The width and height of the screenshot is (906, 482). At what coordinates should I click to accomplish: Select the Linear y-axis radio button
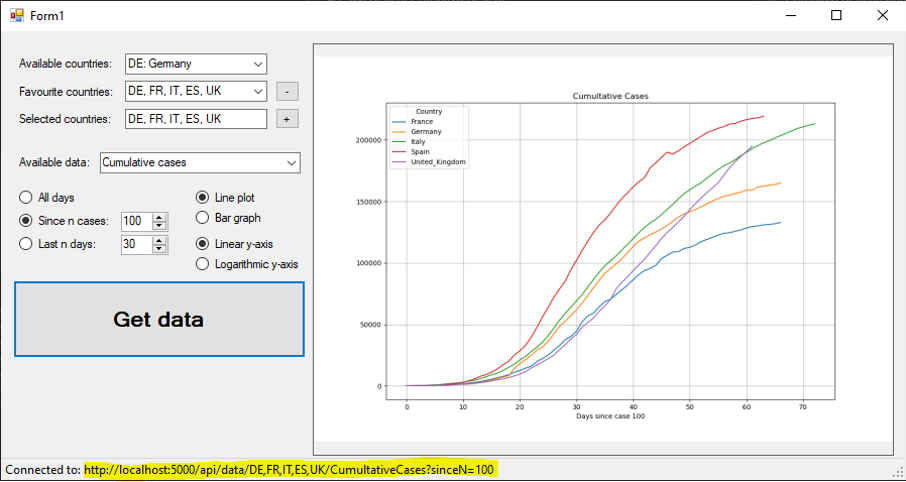coord(203,244)
